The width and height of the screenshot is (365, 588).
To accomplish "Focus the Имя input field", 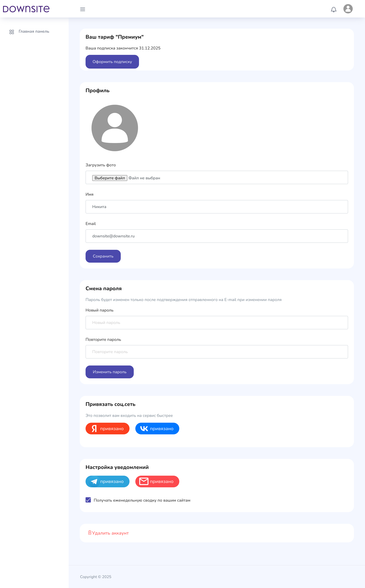I will [217, 206].
